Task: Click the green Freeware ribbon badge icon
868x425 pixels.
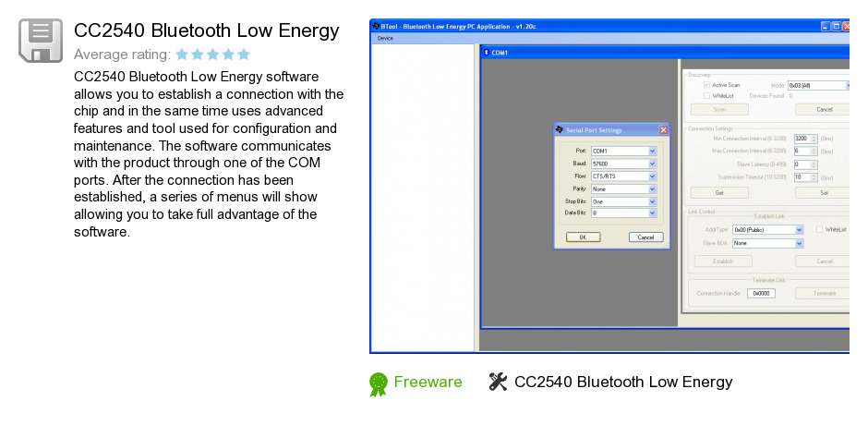Action: point(379,384)
